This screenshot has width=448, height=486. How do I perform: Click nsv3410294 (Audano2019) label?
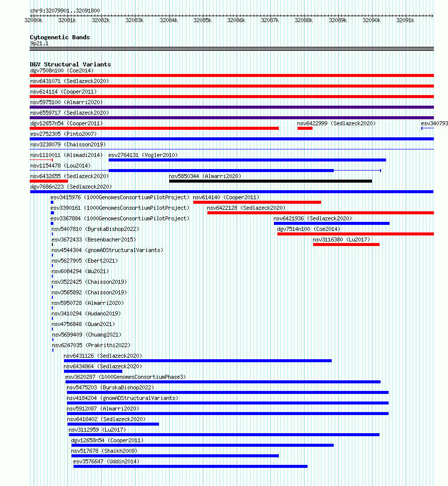[x=86, y=313]
